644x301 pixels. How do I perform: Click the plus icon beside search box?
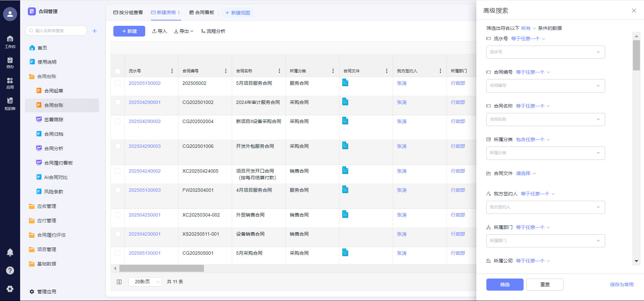[95, 31]
